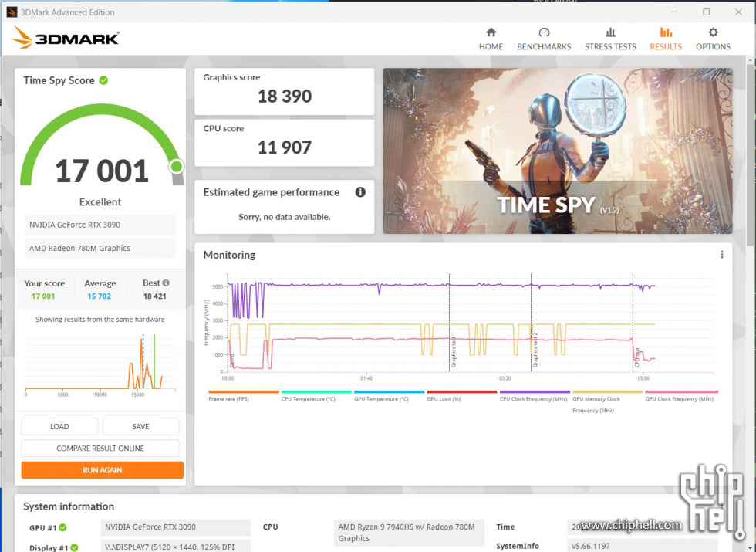Click the Time Spy preview image

pos(557,151)
